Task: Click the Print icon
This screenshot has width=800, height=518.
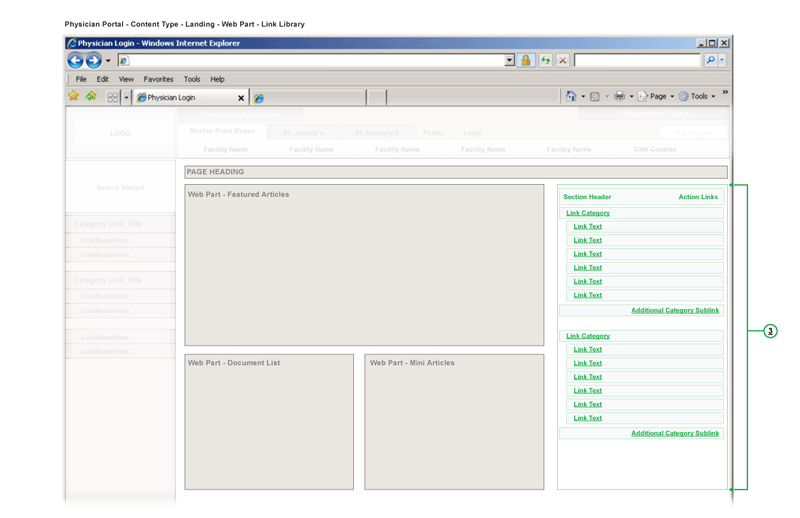Action: [619, 96]
